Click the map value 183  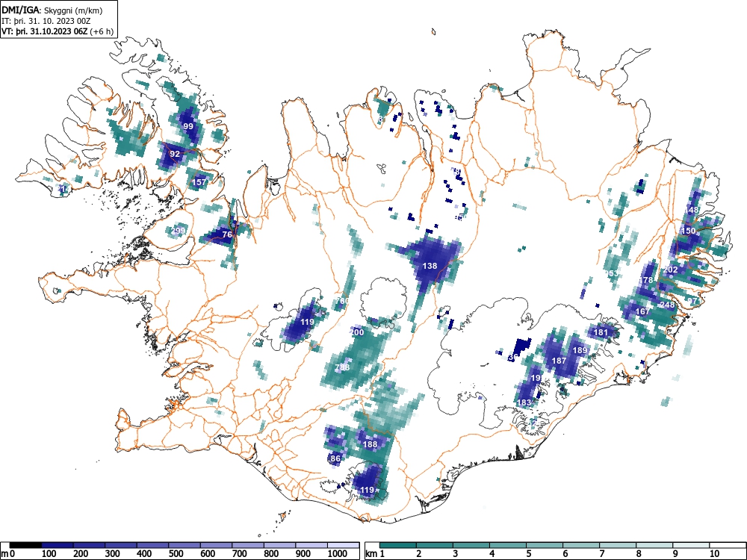tap(524, 402)
